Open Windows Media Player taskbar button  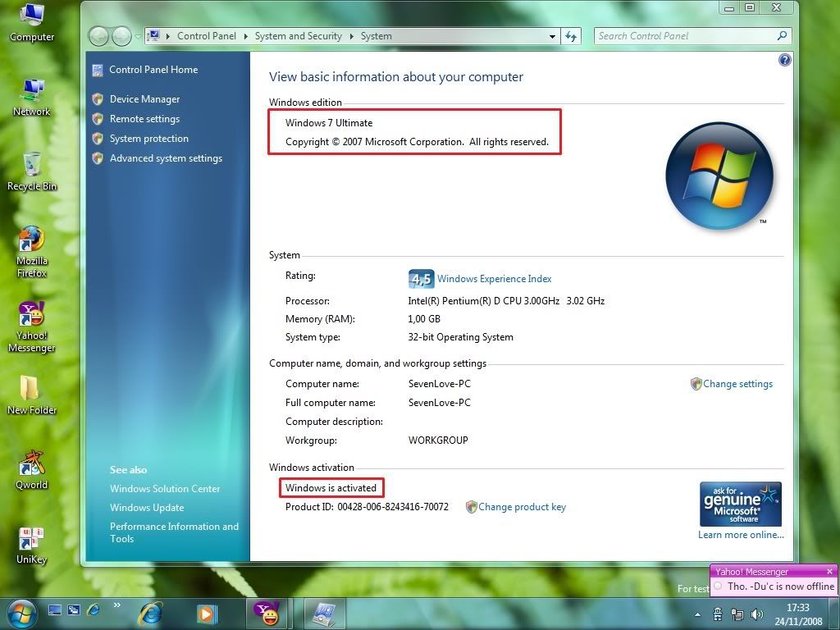[207, 614]
